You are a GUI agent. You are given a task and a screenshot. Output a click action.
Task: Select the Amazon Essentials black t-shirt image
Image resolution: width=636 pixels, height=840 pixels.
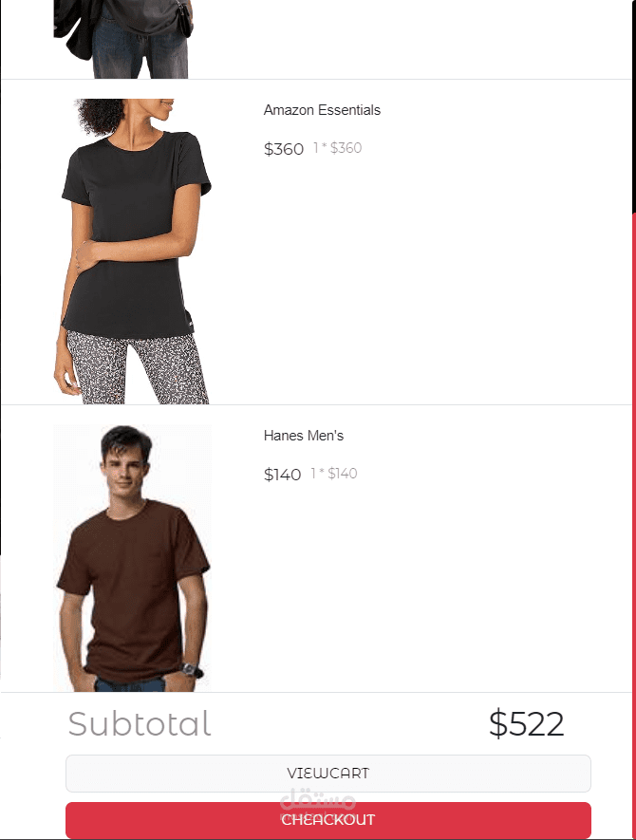[133, 251]
